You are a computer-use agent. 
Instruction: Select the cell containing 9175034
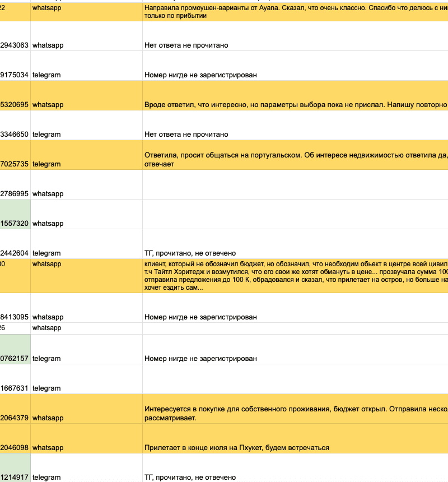[x=15, y=66]
